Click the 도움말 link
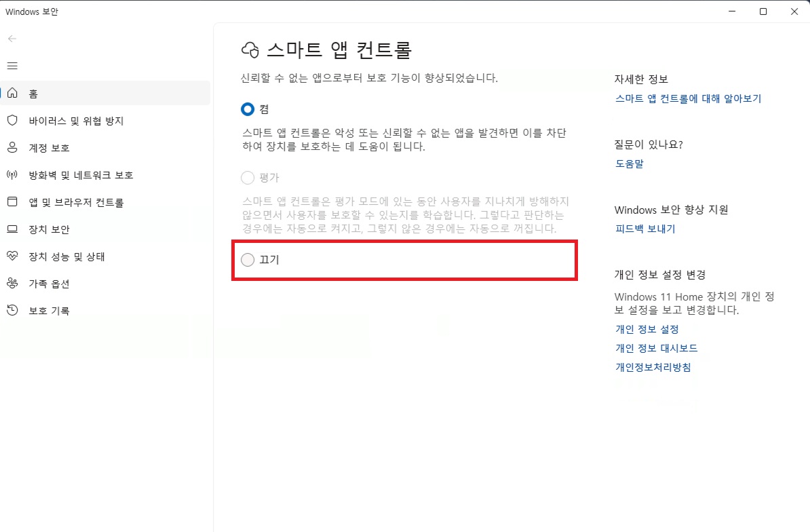The image size is (810, 532). point(629,164)
